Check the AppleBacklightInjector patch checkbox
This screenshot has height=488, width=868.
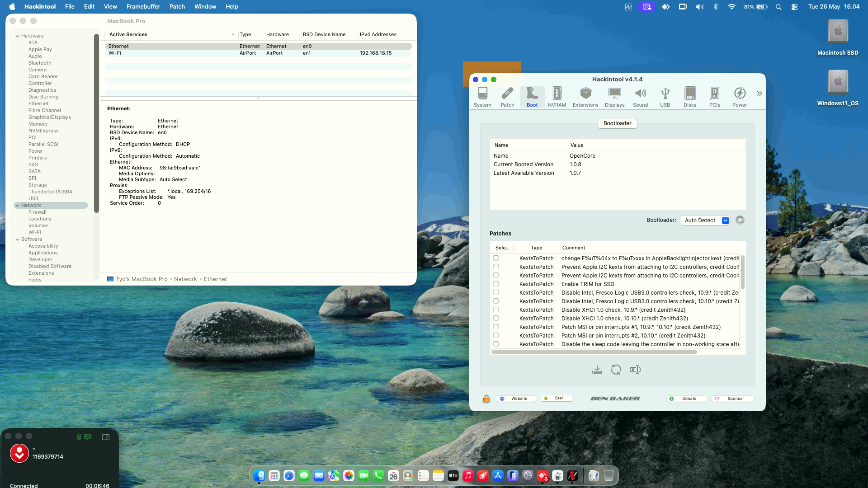pyautogui.click(x=496, y=258)
